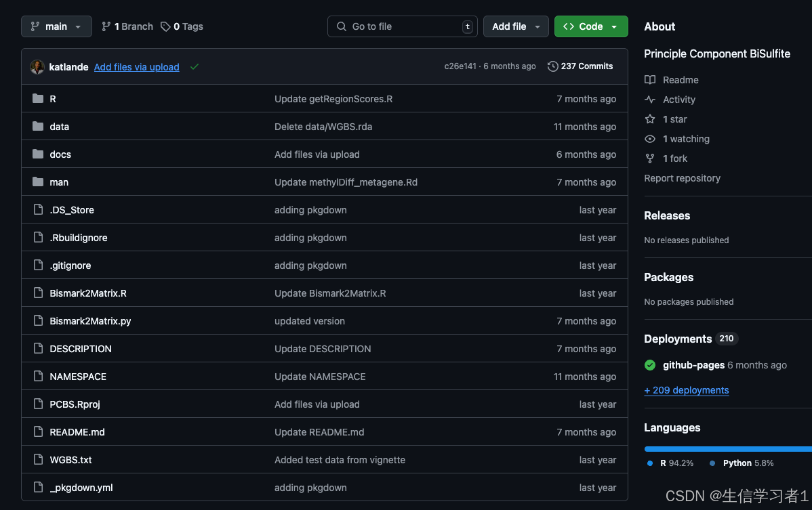Open katlande author profile link
Image resolution: width=812 pixels, height=510 pixels.
click(68, 67)
